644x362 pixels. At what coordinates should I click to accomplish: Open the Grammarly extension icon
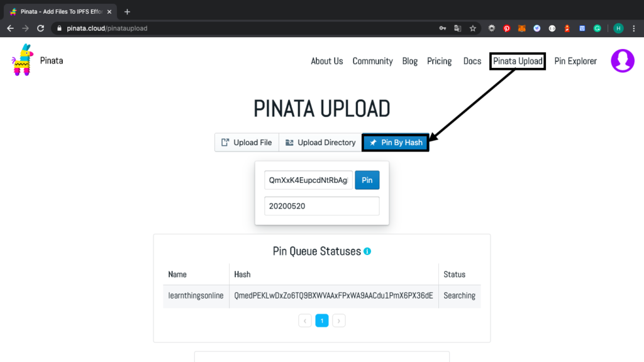pyautogui.click(x=597, y=28)
